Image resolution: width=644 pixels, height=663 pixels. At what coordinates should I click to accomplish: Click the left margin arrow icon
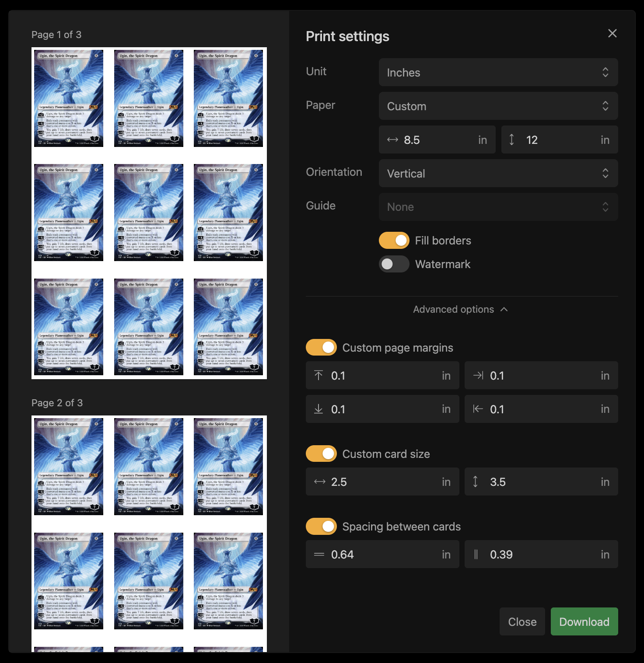[478, 409]
